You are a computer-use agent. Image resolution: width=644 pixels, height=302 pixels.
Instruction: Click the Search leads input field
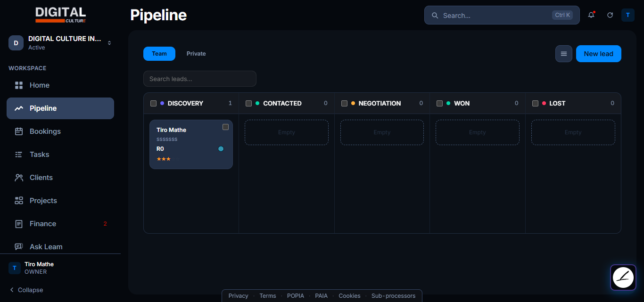tap(200, 79)
